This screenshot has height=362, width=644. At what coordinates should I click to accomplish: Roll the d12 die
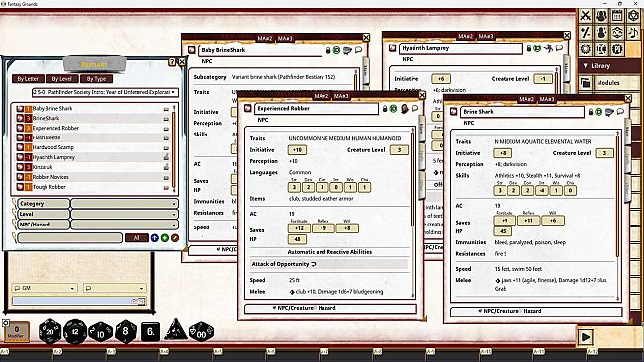(x=75, y=331)
